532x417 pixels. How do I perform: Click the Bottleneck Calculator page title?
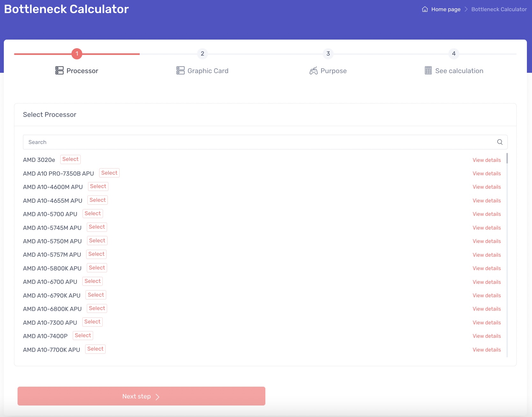tap(66, 9)
